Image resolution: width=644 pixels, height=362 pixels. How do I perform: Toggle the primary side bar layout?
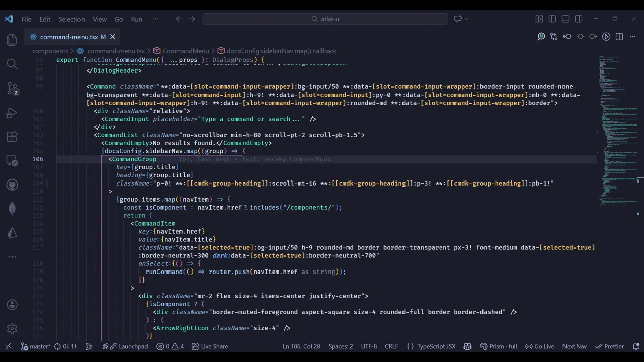[x=552, y=19]
